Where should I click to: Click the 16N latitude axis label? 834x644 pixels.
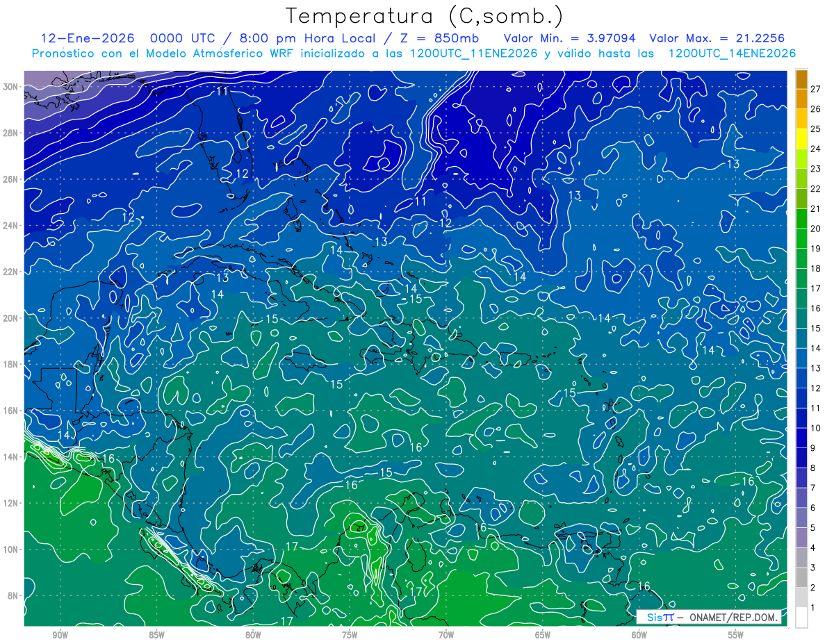click(x=12, y=411)
